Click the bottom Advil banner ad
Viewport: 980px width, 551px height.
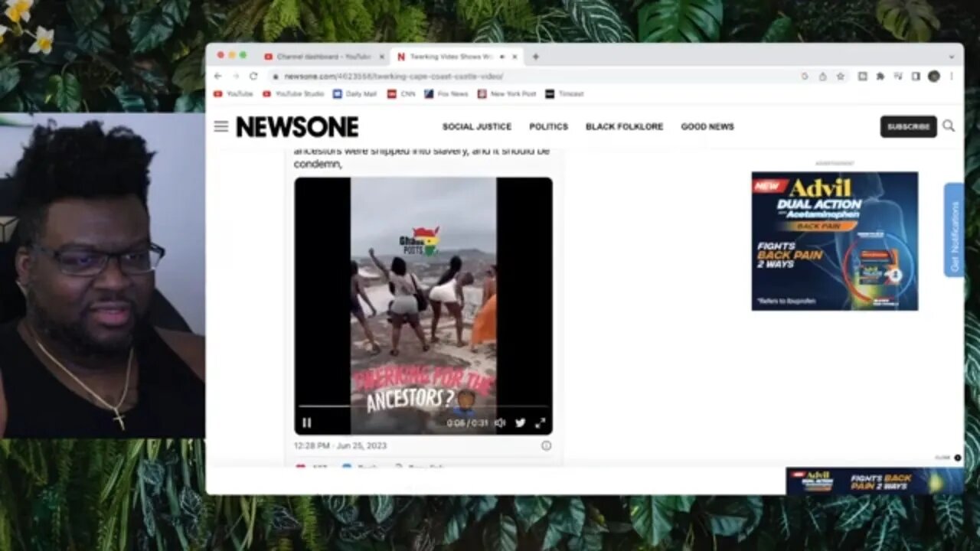point(874,481)
